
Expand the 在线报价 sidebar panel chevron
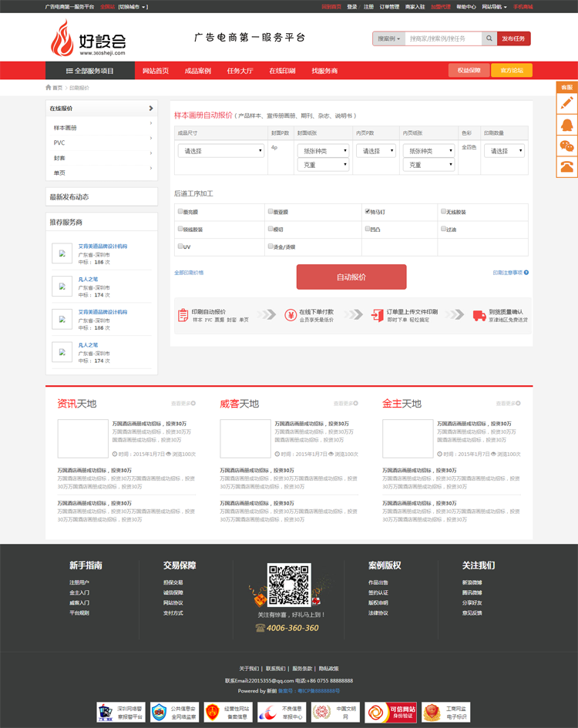tap(150, 108)
